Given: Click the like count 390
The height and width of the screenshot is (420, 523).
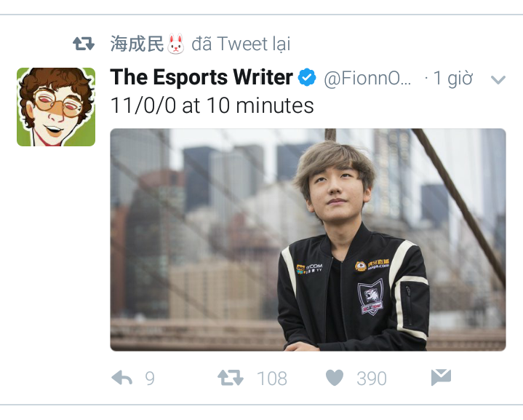Looking at the screenshot, I should [x=372, y=379].
